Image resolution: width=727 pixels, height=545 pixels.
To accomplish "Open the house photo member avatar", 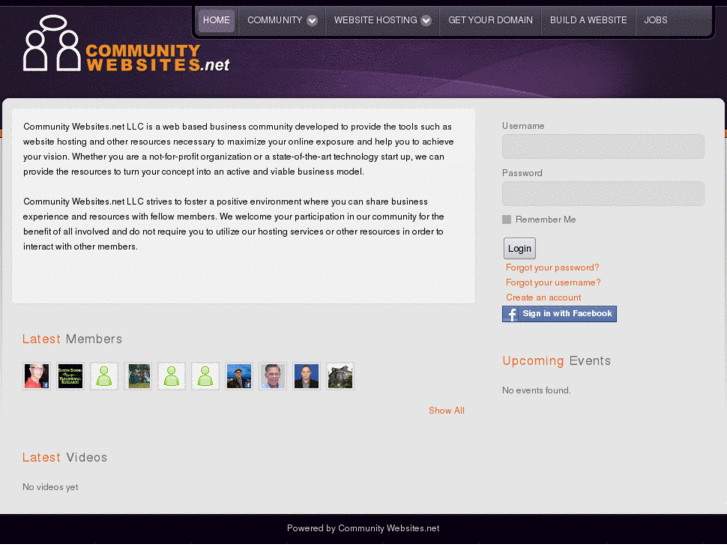I will (340, 376).
